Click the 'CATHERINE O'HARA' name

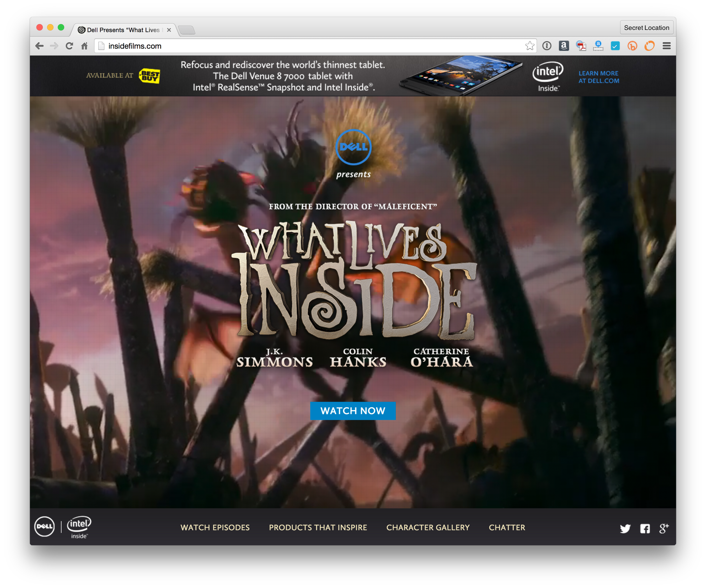441,358
